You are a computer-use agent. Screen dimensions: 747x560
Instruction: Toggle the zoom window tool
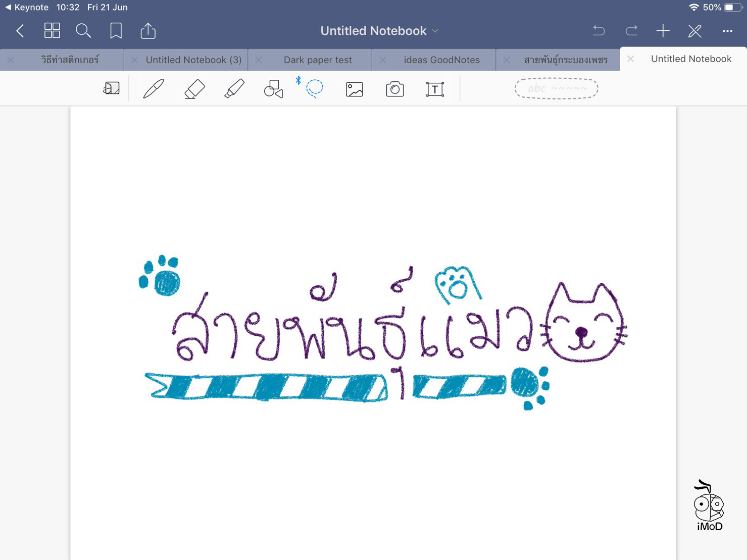[x=112, y=89]
